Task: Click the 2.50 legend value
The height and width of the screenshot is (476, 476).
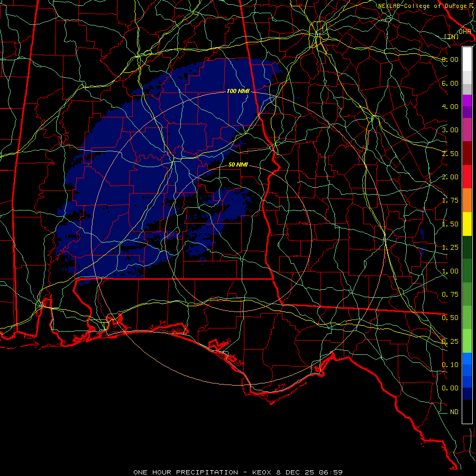Action: point(450,153)
